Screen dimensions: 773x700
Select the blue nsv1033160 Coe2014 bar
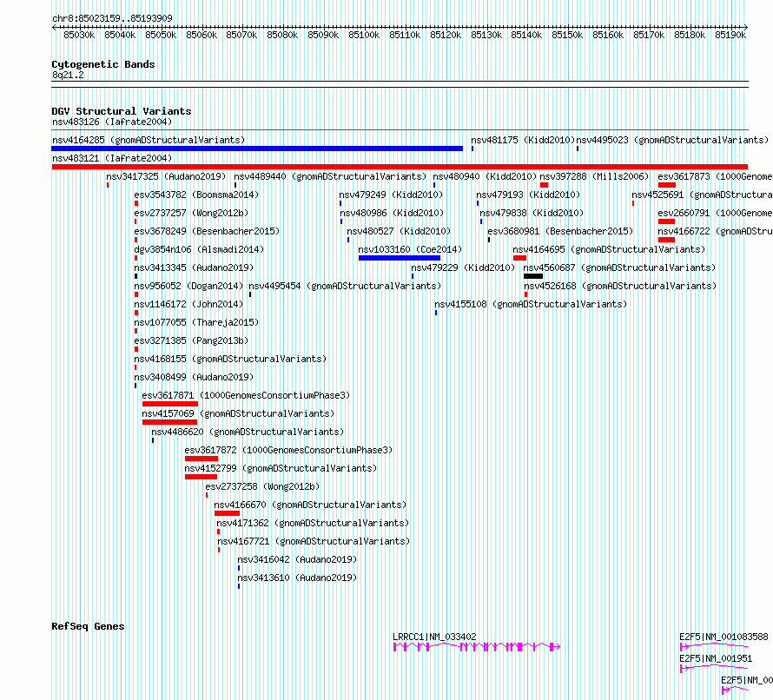pos(400,258)
